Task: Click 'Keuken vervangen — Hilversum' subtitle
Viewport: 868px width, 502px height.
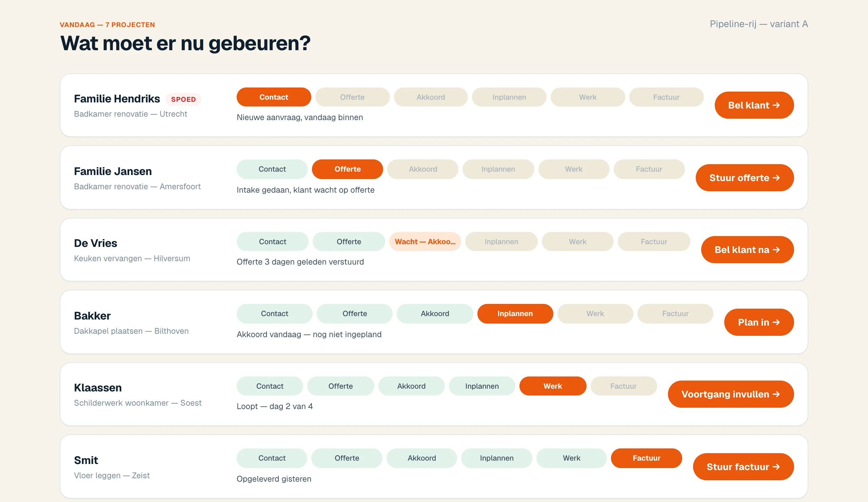Action: tap(132, 258)
